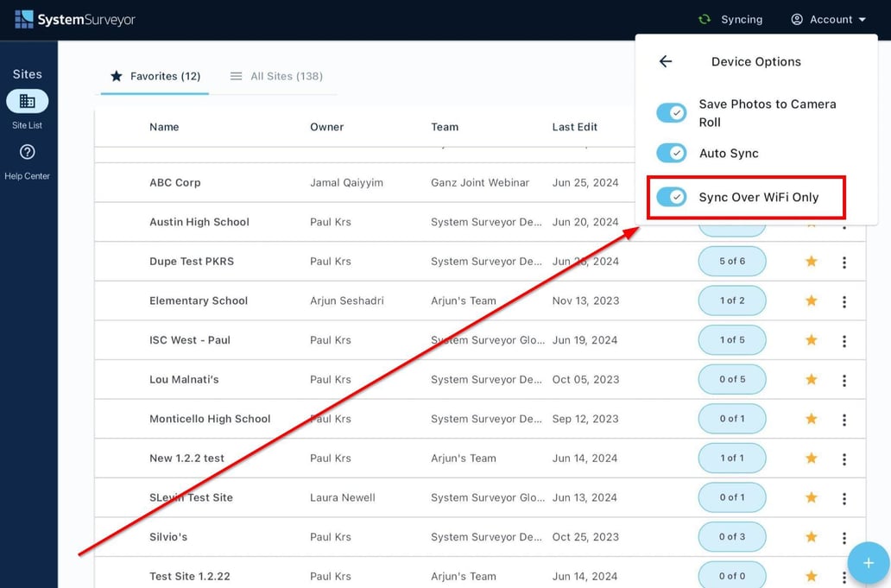Open the Help Center question icon
Image resolution: width=891 pixels, height=588 pixels.
(27, 152)
